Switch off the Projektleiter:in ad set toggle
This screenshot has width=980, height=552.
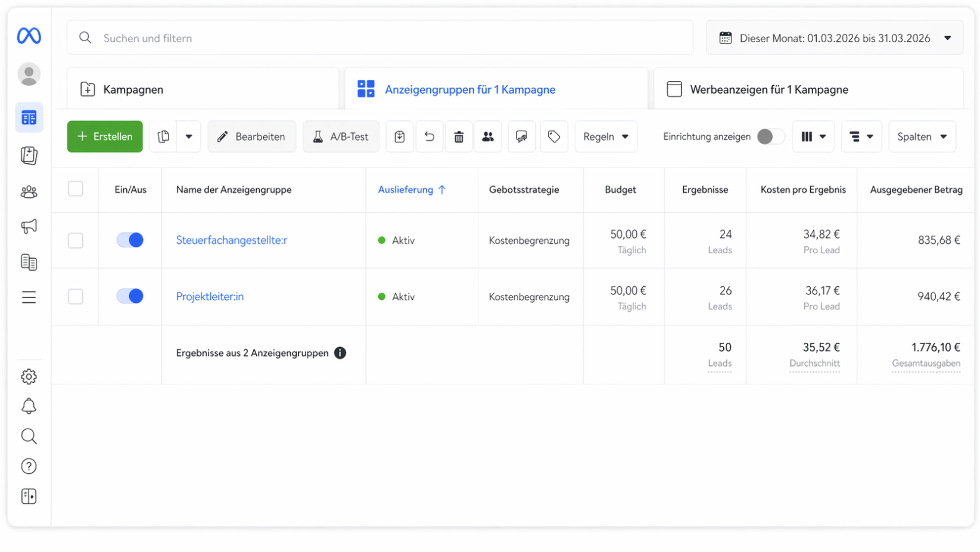point(130,296)
